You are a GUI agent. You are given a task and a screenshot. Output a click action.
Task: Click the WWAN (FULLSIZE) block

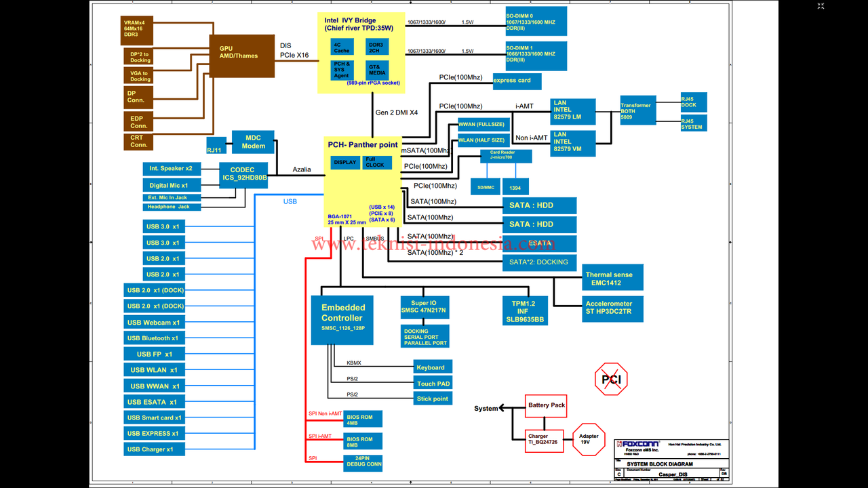pyautogui.click(x=482, y=125)
